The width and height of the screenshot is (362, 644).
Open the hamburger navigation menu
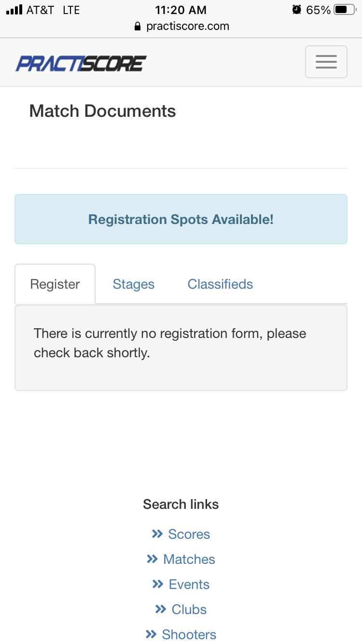[326, 62]
